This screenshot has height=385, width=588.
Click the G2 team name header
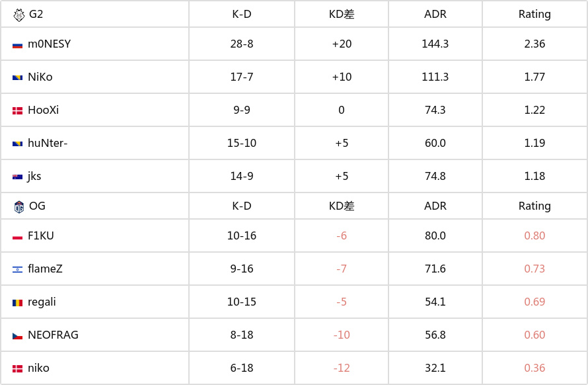[36, 14]
